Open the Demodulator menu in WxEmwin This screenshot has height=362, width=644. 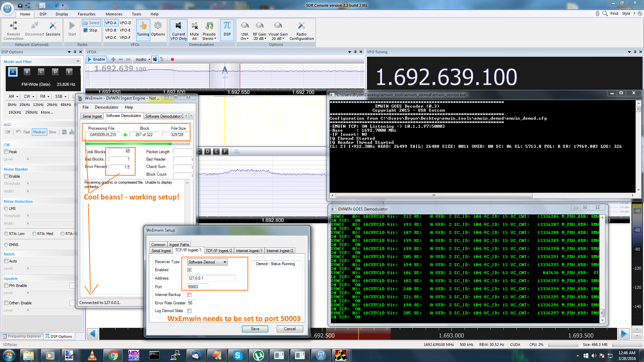pos(106,107)
